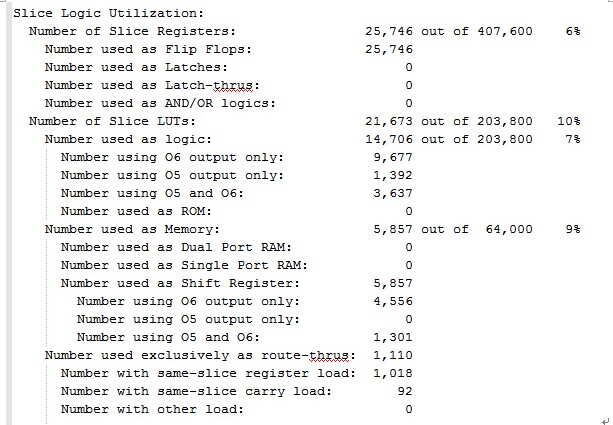613x425 pixels.
Task: Click "Number used as AND/OR logics:" text
Action: [160, 102]
